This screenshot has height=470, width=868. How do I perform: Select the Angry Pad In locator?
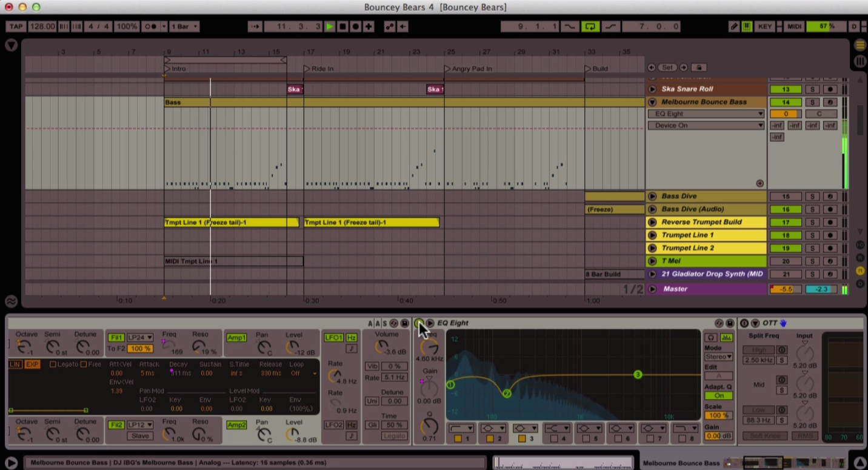(x=468, y=69)
